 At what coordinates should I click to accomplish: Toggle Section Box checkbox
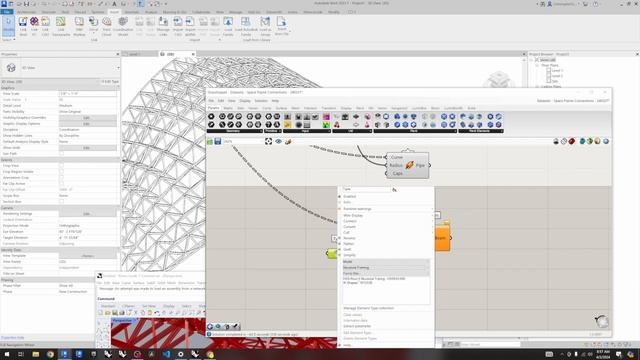tap(61, 202)
